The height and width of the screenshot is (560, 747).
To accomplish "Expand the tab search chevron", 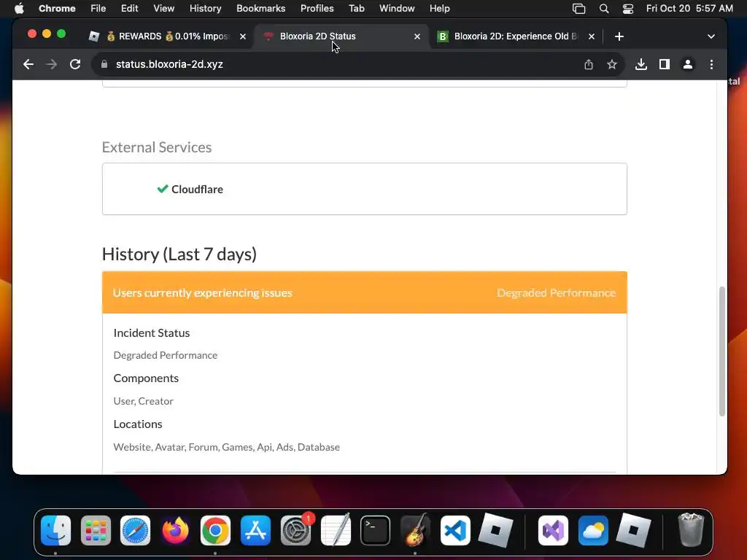I will [x=711, y=36].
